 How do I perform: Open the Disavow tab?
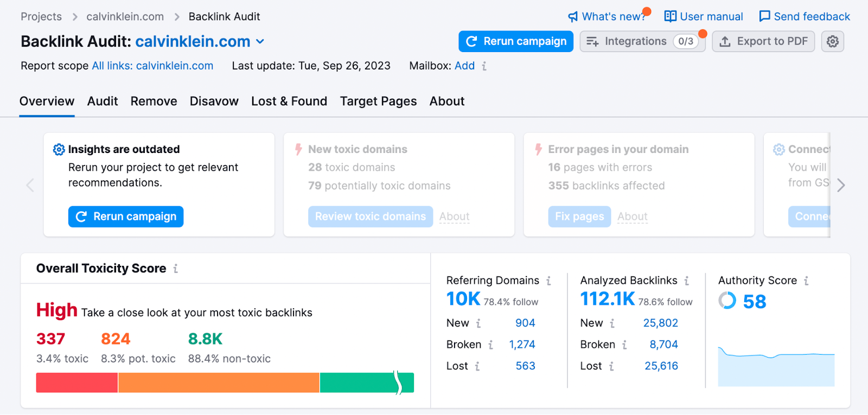214,101
